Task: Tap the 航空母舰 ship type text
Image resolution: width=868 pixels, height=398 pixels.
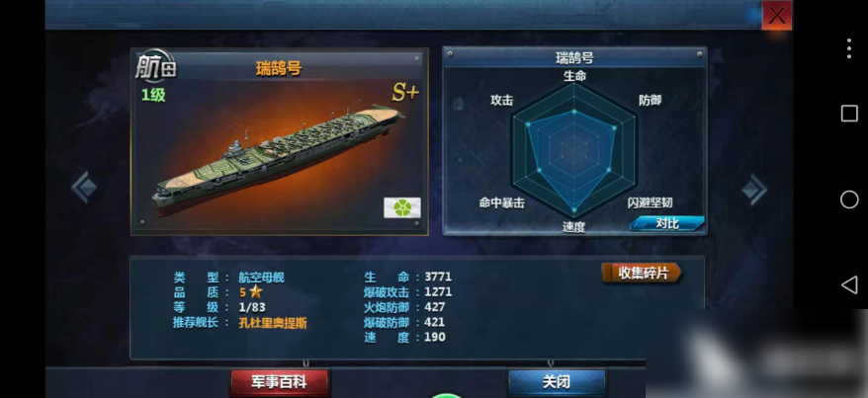Action: point(261,278)
